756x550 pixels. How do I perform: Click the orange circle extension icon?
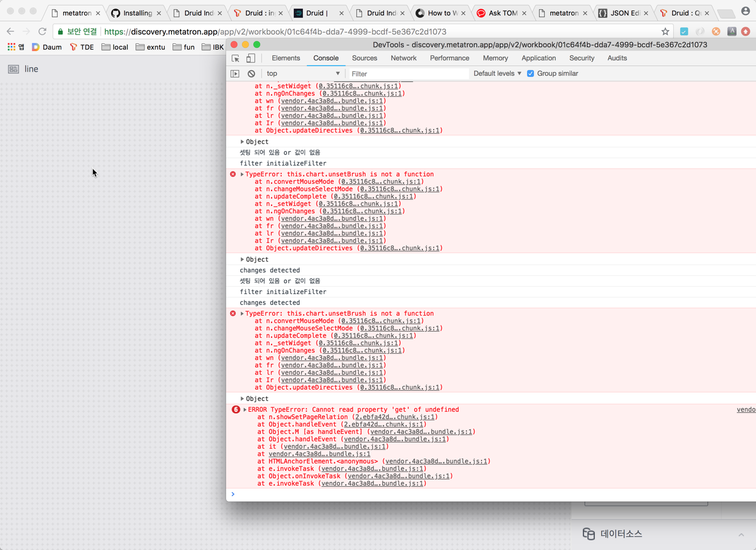[x=716, y=31]
